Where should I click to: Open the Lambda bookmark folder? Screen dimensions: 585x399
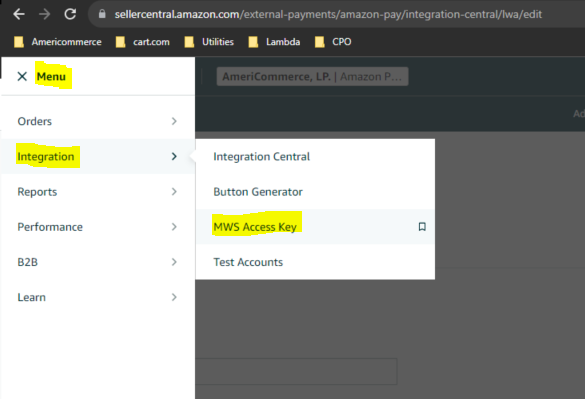[x=274, y=42]
